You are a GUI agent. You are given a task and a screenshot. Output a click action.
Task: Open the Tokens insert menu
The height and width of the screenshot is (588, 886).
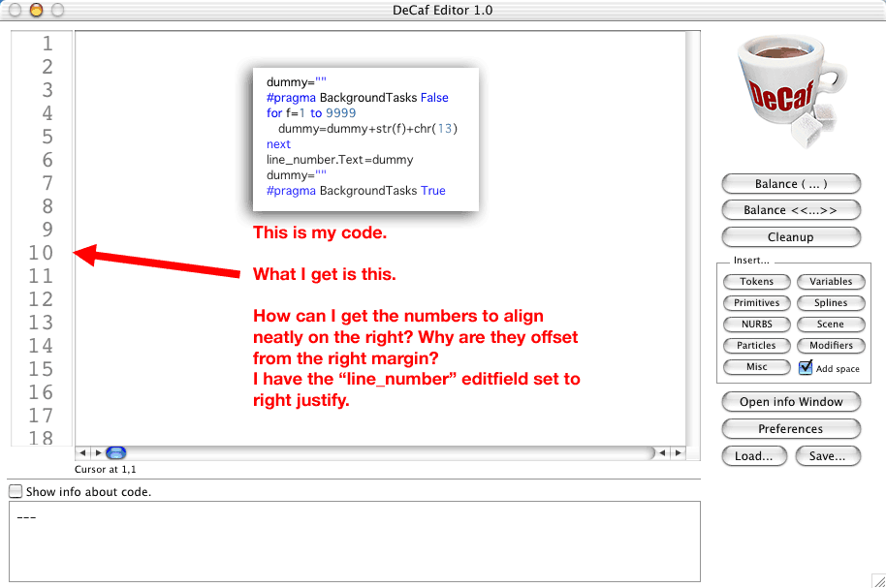pos(756,282)
